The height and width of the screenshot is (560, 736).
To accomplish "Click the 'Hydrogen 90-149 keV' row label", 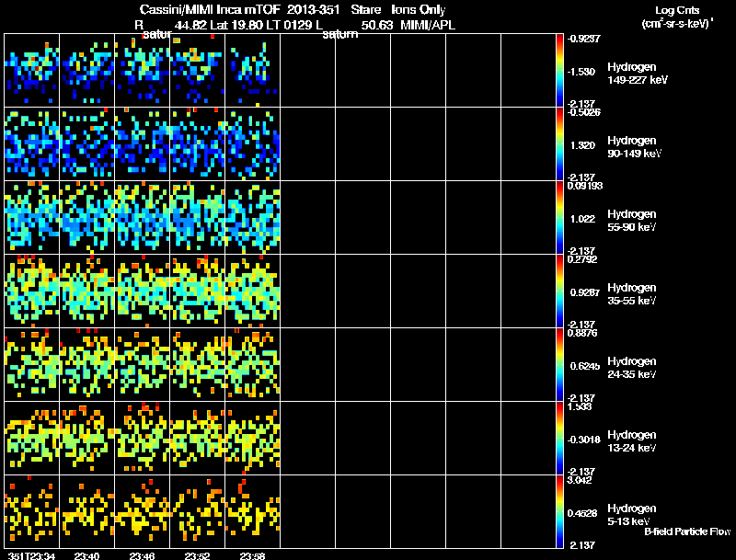I will [634, 147].
